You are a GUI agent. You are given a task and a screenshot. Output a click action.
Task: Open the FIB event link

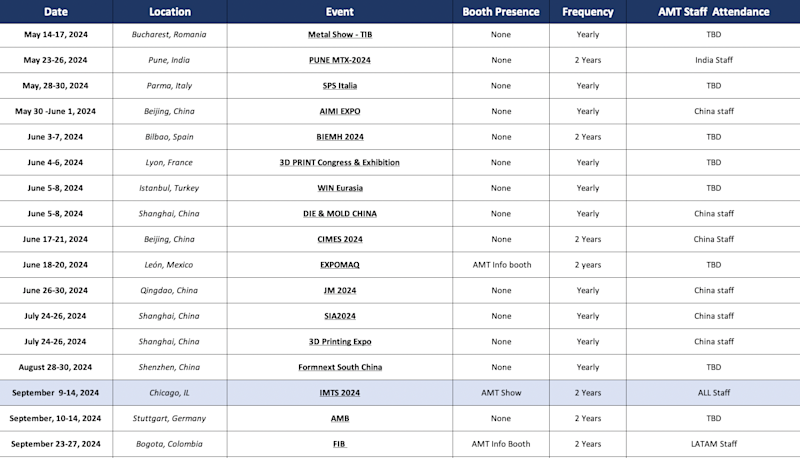pos(340,444)
